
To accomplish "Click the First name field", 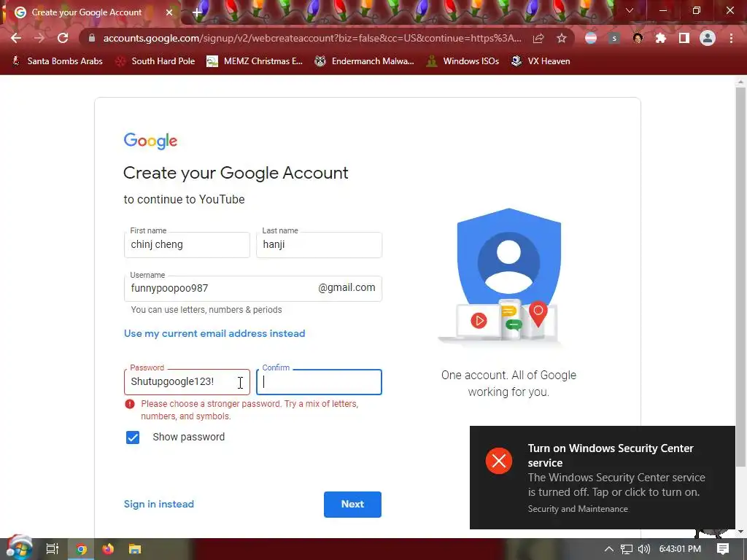I will (187, 245).
